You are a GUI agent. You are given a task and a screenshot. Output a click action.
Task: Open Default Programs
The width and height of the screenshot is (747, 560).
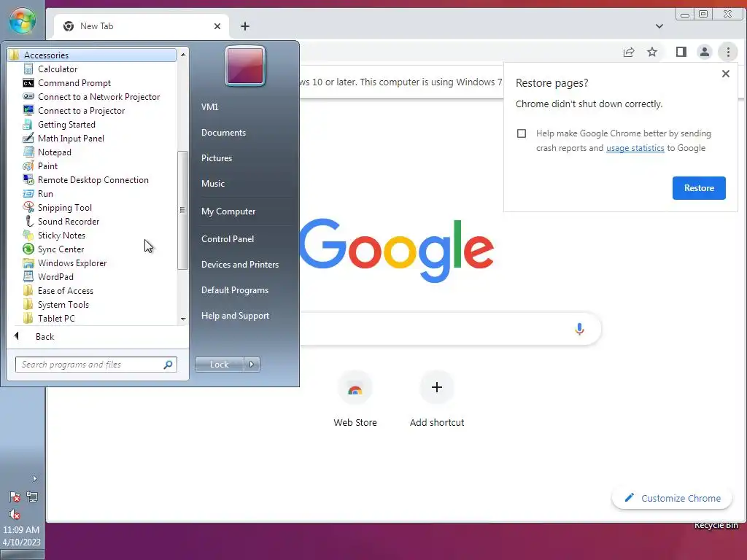point(234,290)
